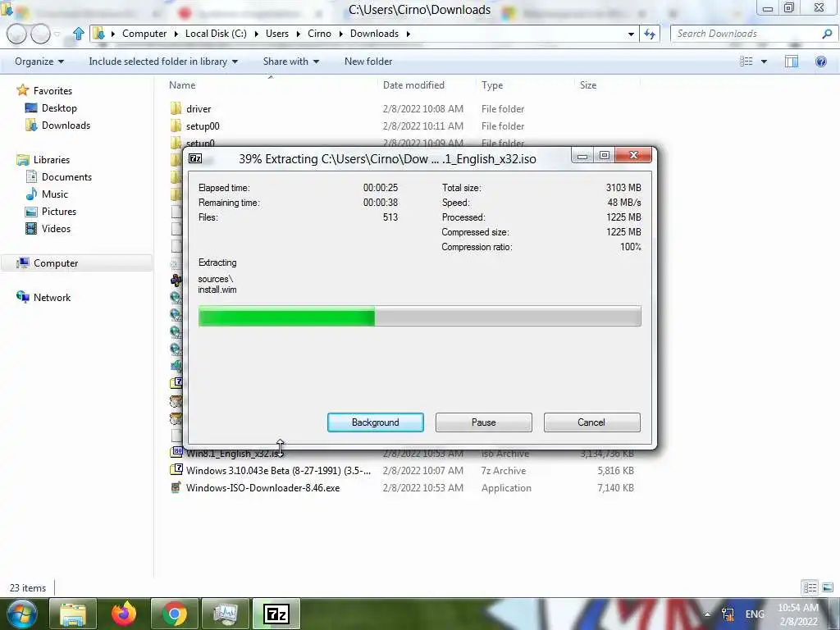Click Windows-ISO-Downloader exe icon
This screenshot has height=630, width=840.
point(176,487)
